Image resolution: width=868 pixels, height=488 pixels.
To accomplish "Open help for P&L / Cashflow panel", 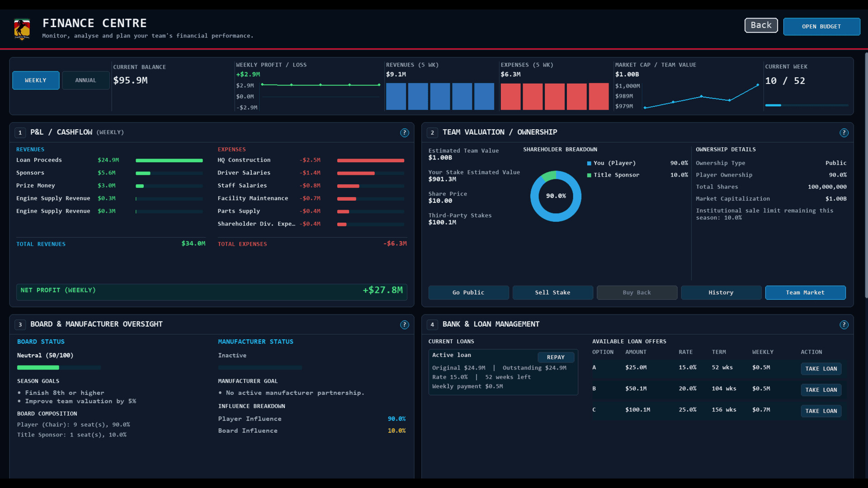I will coord(405,132).
